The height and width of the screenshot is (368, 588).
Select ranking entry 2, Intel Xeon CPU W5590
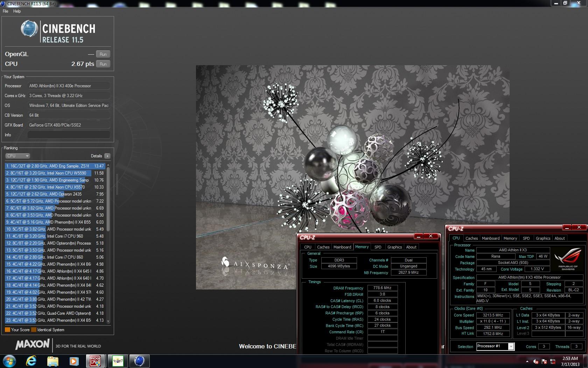55,173
